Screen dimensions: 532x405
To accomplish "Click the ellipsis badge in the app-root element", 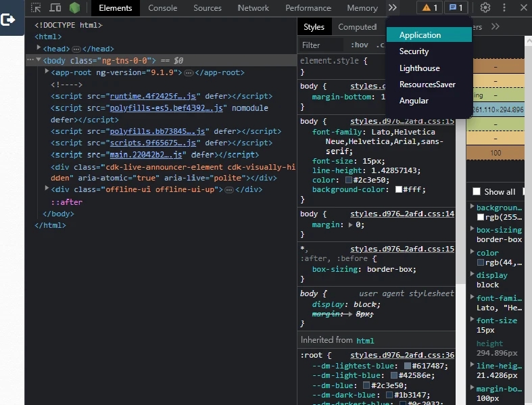I will pos(189,73).
